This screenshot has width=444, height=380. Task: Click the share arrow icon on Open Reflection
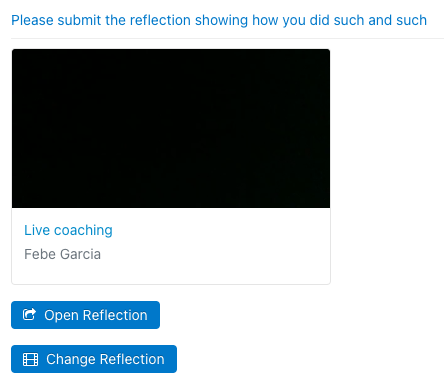click(29, 314)
